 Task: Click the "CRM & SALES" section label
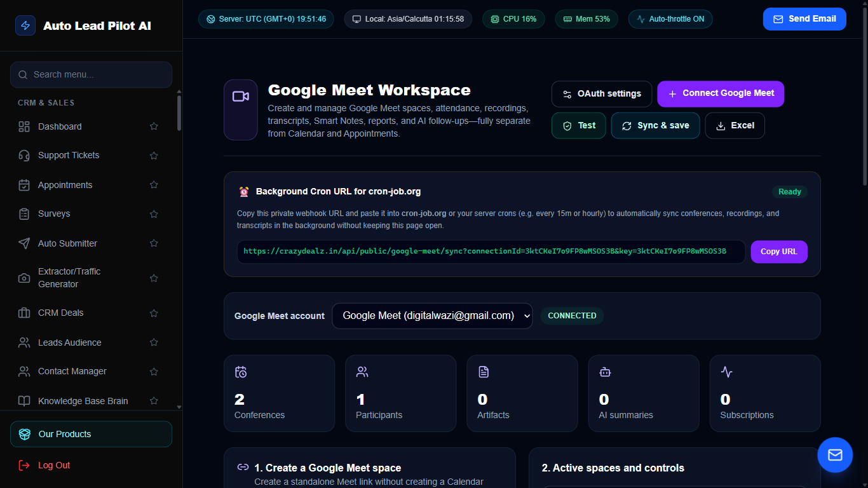[x=46, y=103]
